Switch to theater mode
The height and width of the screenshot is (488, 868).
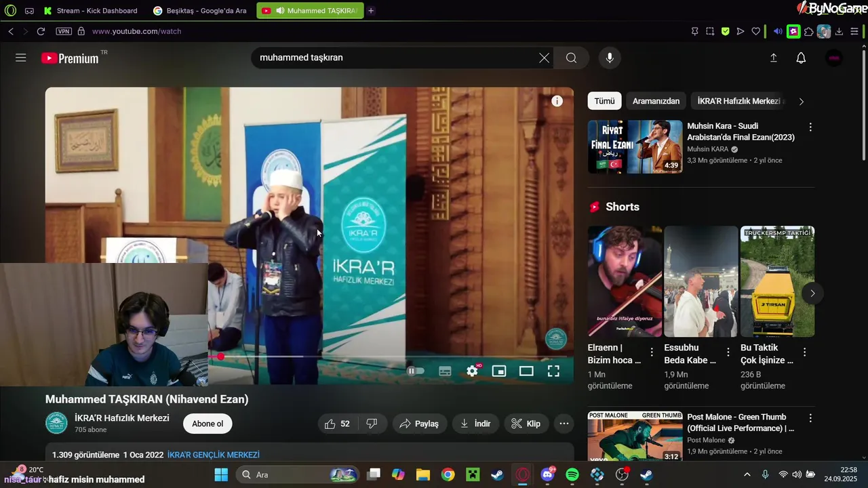coord(526,371)
